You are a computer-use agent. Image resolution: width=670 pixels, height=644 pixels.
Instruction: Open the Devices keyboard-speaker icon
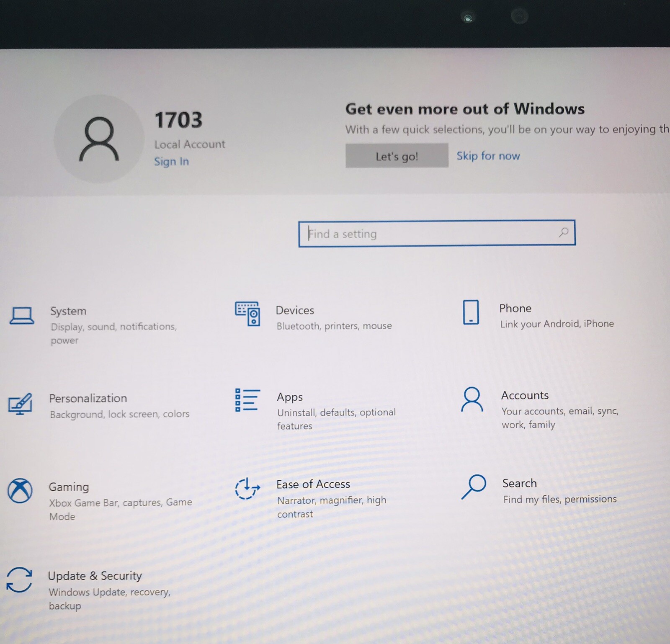pos(247,314)
